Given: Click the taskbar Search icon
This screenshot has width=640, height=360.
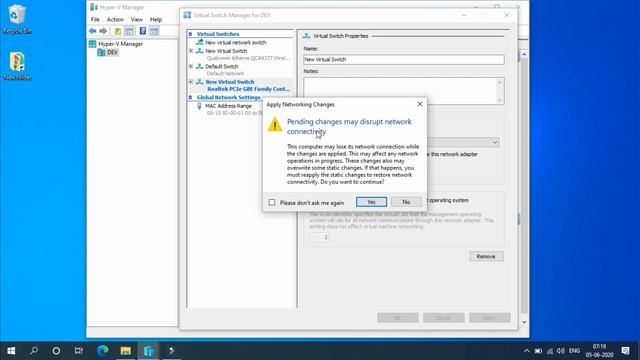Looking at the screenshot, I should coord(34,351).
